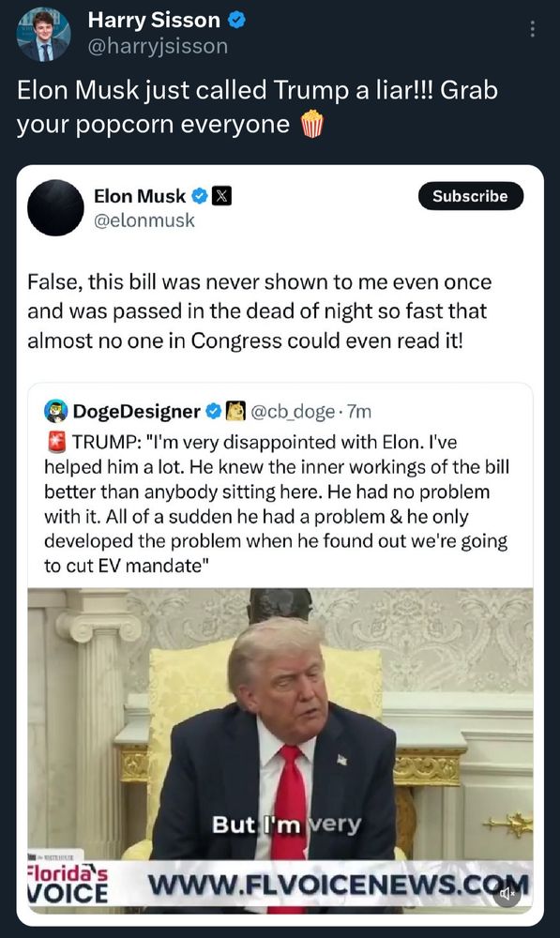Image resolution: width=560 pixels, height=938 pixels.
Task: Open the @cb_doge handle link
Action: coord(292,412)
